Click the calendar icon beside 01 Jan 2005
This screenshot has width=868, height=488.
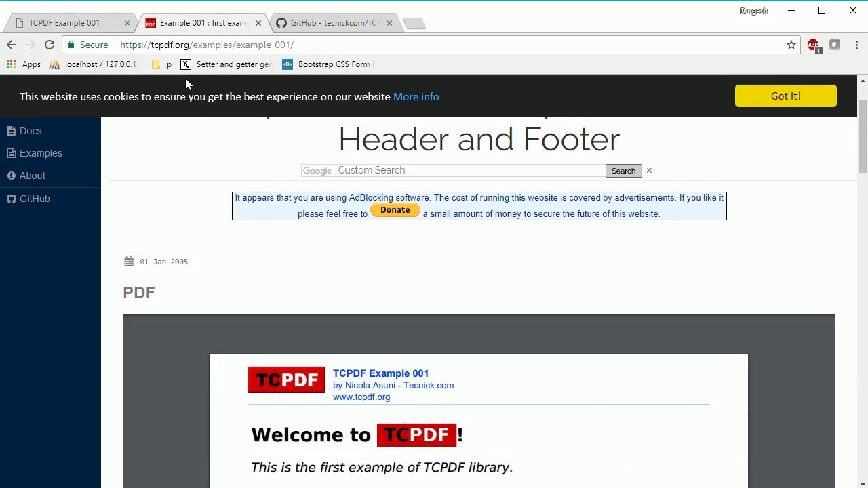click(x=129, y=261)
